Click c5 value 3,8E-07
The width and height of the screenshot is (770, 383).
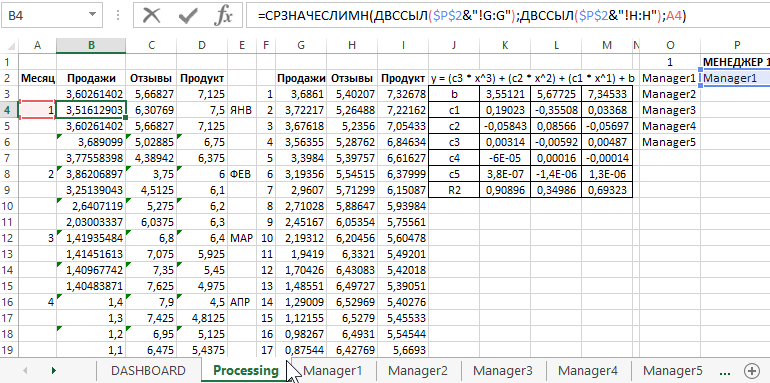click(x=505, y=174)
